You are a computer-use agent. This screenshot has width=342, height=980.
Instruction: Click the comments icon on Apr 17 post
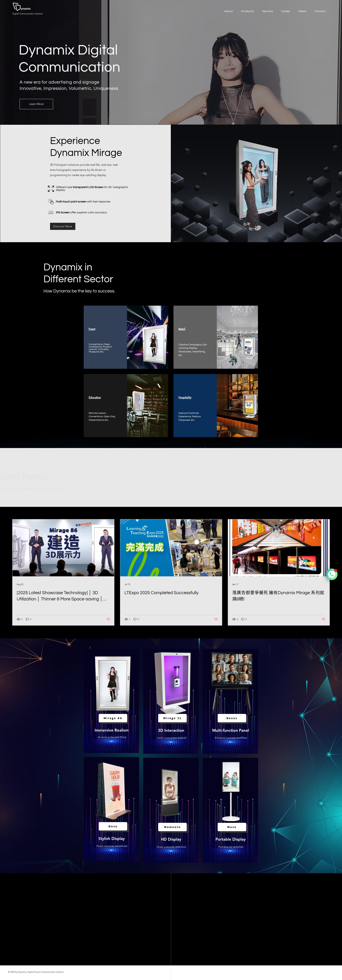pos(243,619)
